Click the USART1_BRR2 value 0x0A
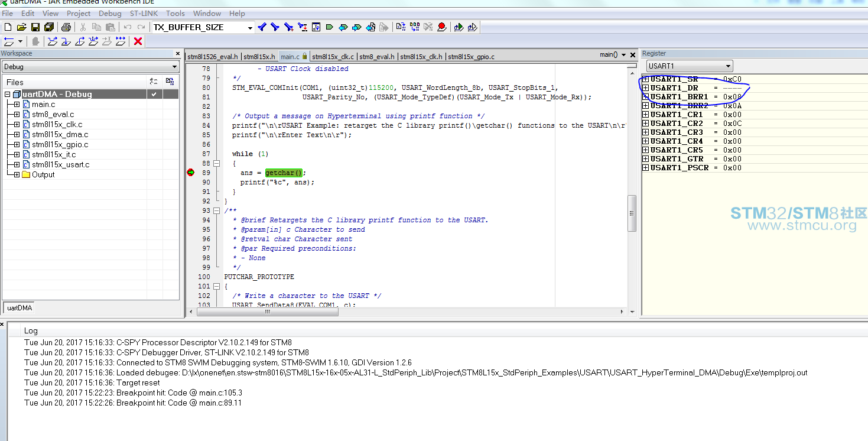 tap(732, 106)
